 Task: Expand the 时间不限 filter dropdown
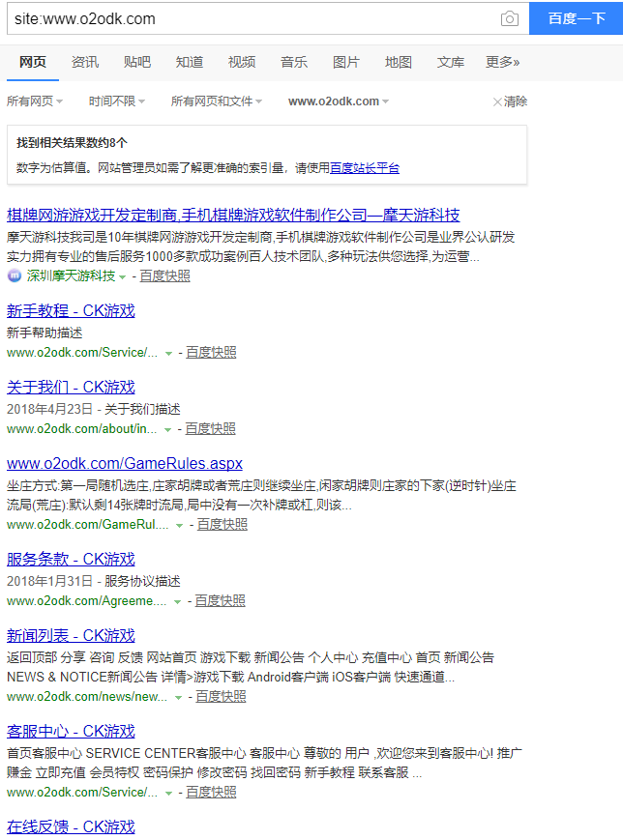click(117, 101)
